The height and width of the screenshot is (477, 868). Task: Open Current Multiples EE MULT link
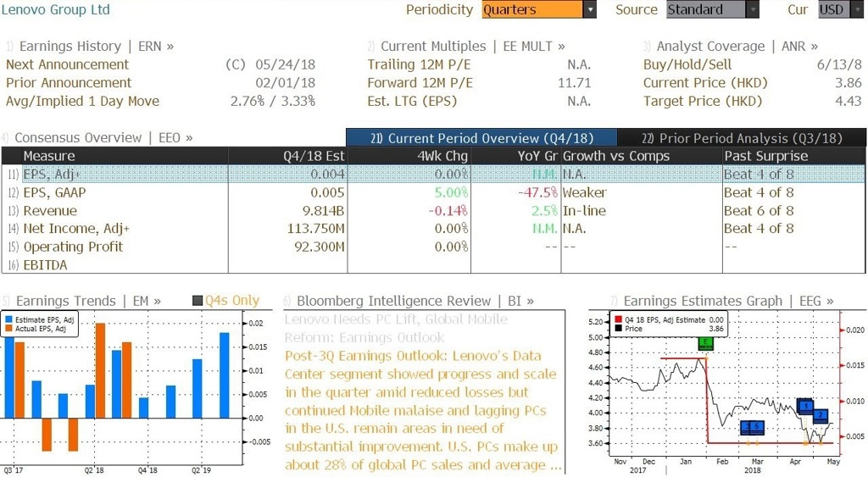pos(466,47)
